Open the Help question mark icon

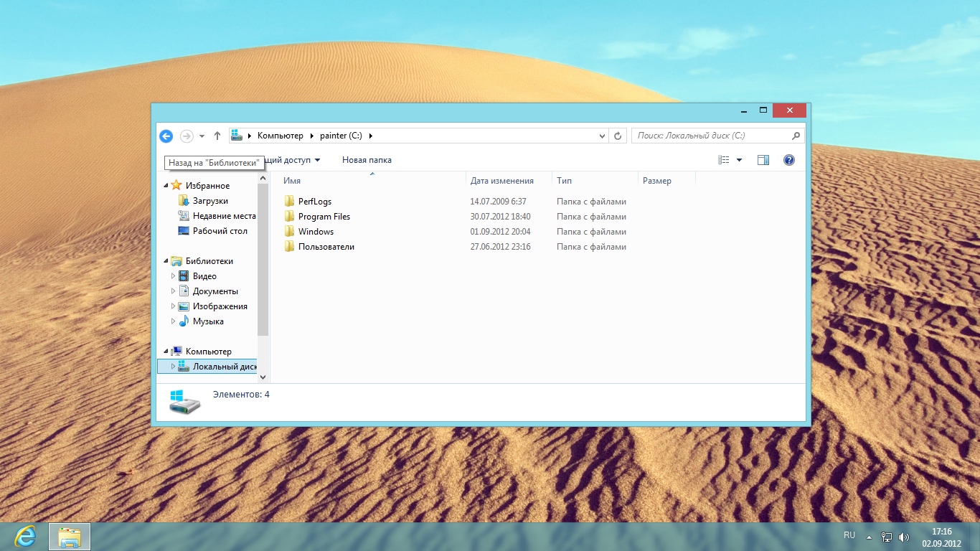(789, 160)
